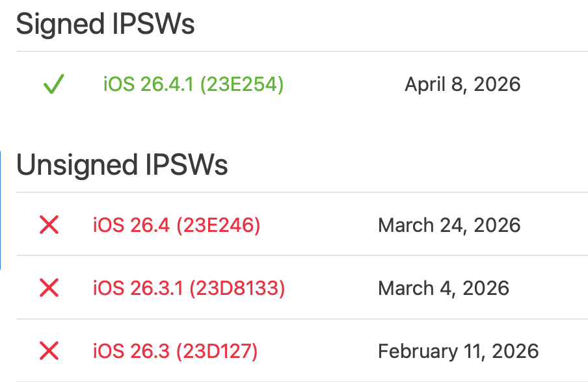Click the Unsigned IPSWs heading
Image resolution: width=588 pixels, height=382 pixels.
[x=122, y=165]
